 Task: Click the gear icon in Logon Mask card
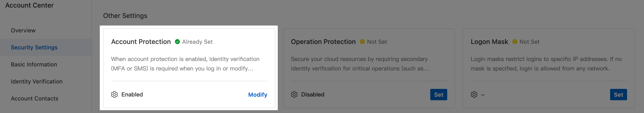pos(474,94)
